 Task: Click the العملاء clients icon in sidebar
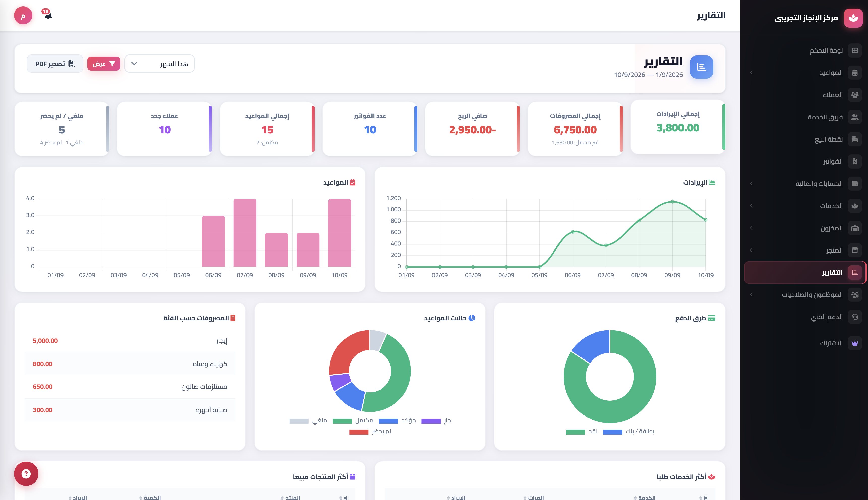click(x=855, y=95)
